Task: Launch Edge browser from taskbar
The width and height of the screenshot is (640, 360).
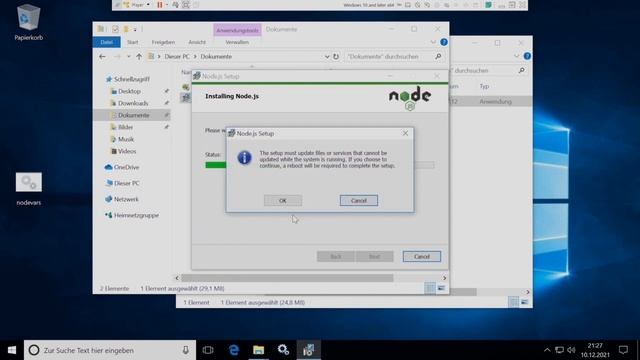Action: [233, 350]
